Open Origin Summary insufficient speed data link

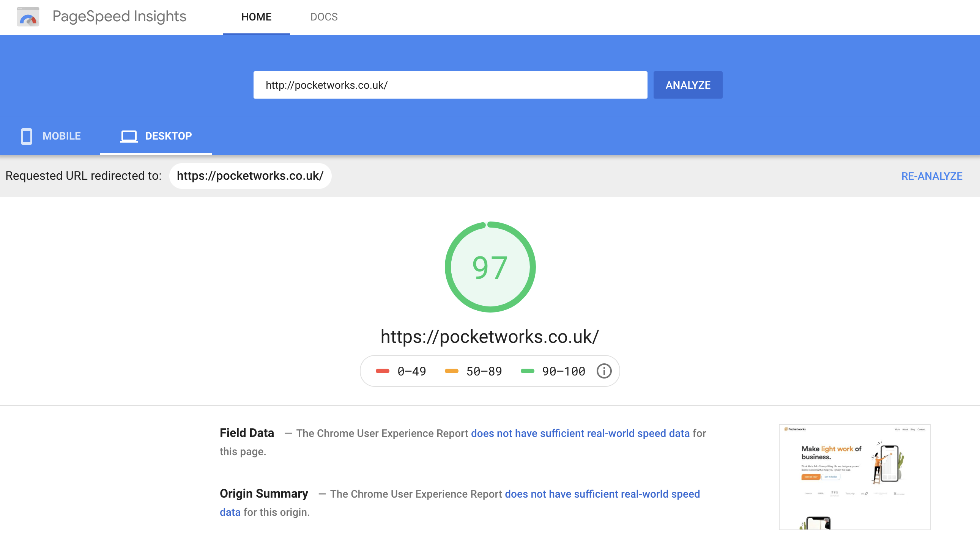coord(602,494)
